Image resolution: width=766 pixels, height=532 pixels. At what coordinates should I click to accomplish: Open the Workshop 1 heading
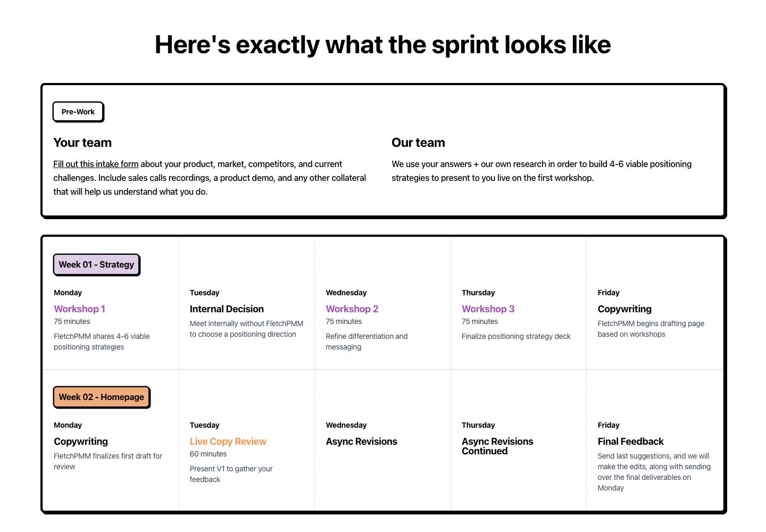tap(80, 309)
